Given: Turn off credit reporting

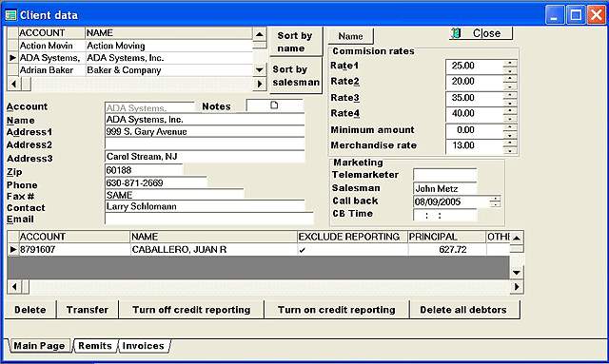Looking at the screenshot, I should click(x=191, y=310).
